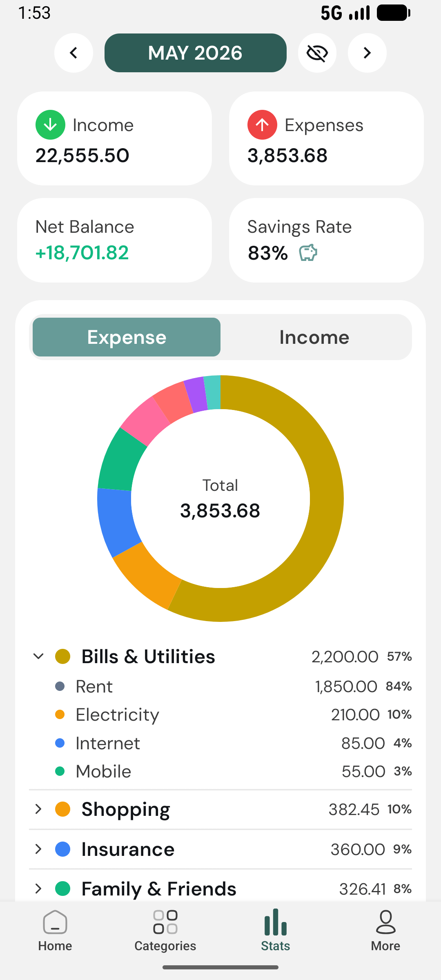Tap the Family & Friends green dot
Image resolution: width=441 pixels, height=980 pixels.
click(x=63, y=889)
